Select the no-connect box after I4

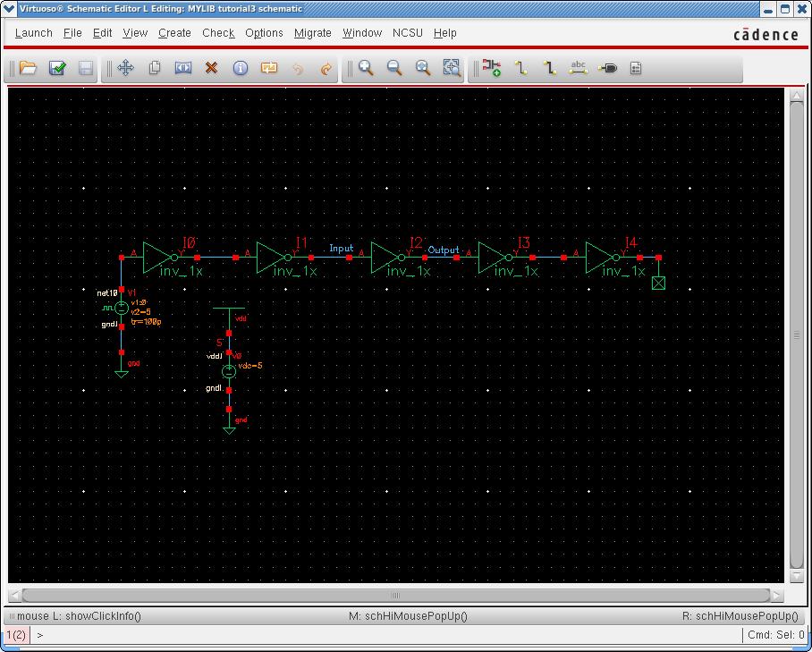658,283
